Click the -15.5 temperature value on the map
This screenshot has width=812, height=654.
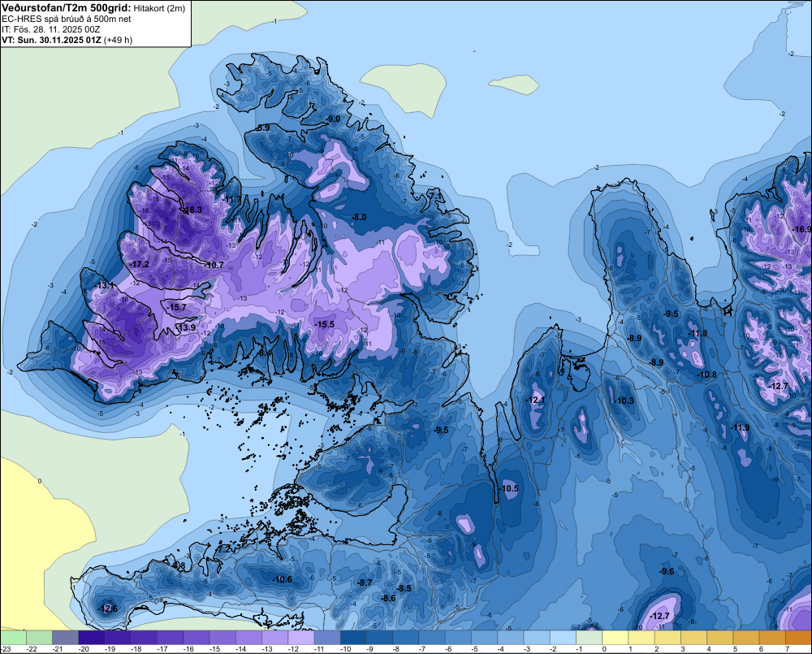(324, 324)
